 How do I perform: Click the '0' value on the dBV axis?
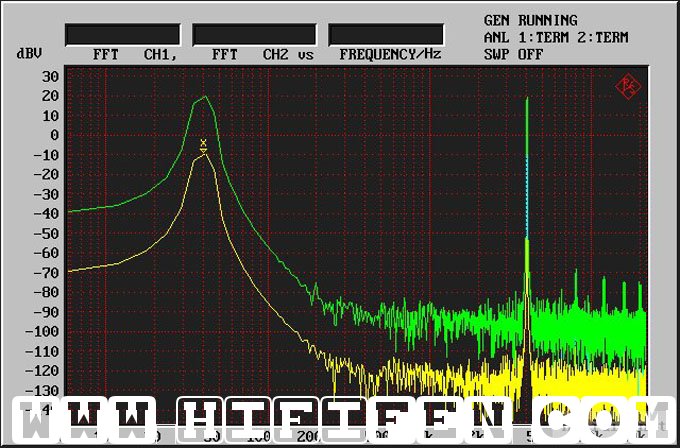point(55,135)
